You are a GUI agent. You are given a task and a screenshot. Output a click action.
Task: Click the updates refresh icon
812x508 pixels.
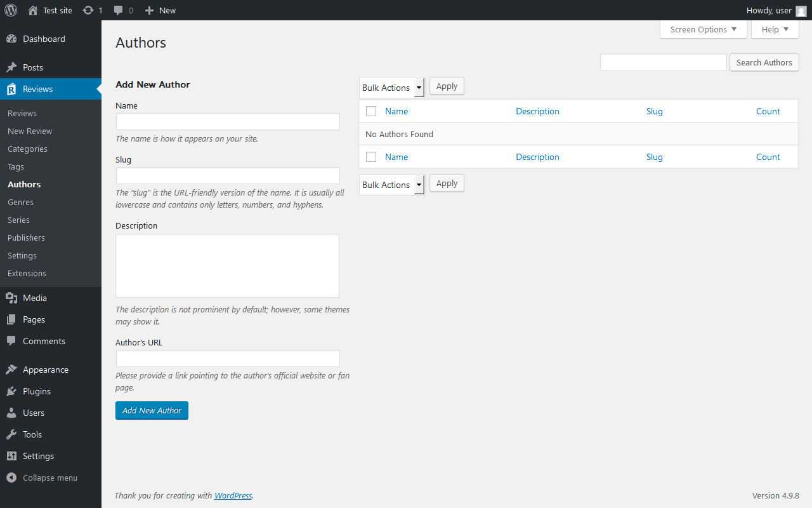(x=88, y=10)
